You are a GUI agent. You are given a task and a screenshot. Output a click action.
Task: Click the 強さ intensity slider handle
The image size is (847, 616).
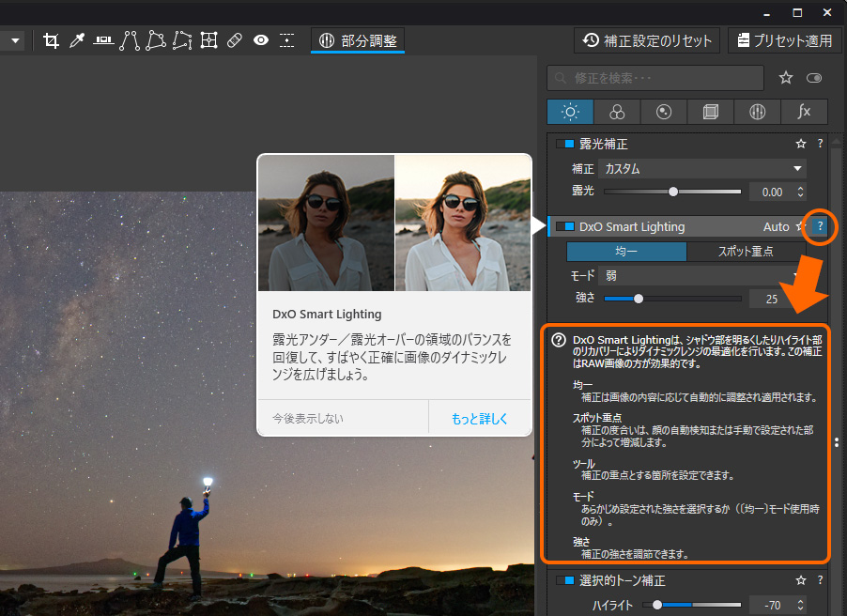tap(639, 299)
